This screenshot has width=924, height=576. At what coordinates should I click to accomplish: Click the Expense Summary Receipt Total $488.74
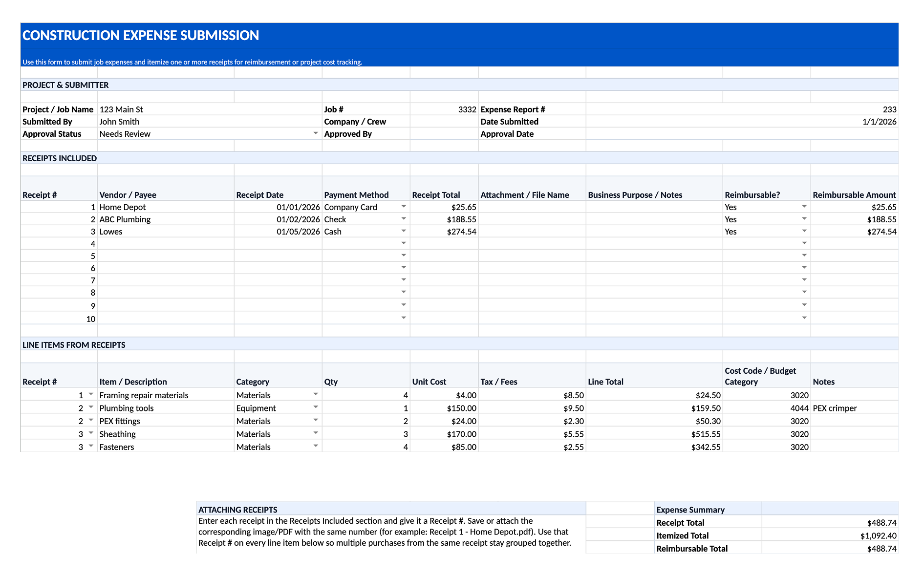point(830,523)
